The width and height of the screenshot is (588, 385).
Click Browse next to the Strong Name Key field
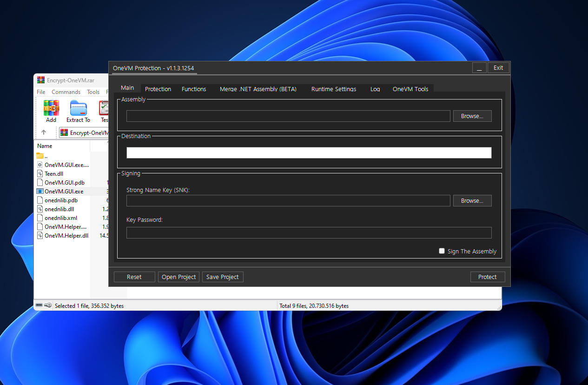(x=472, y=201)
